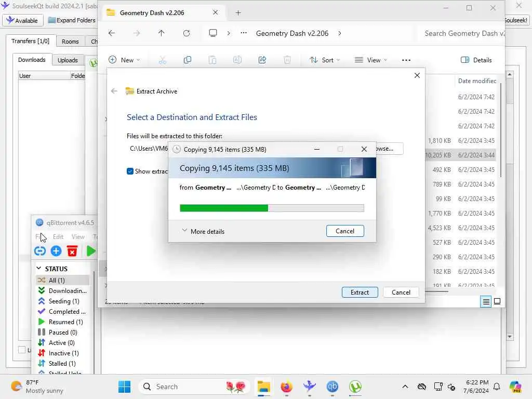Select the Uploads tab in Soulseek
532x399 pixels.
pos(68,60)
